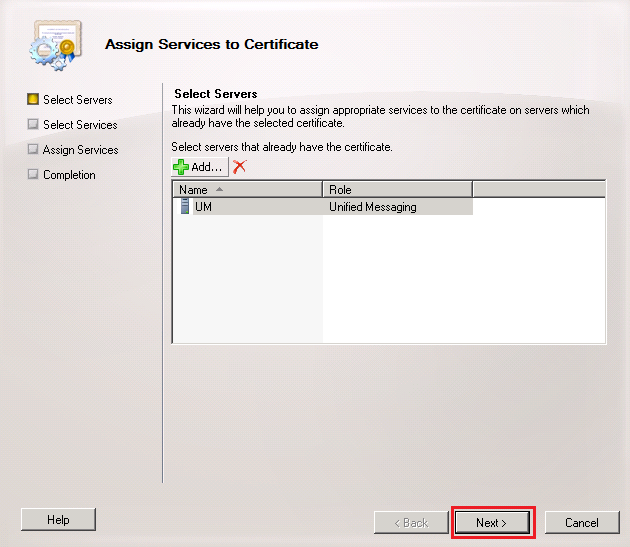
Task: Click the certificate wizard header icon
Action: coord(55,45)
